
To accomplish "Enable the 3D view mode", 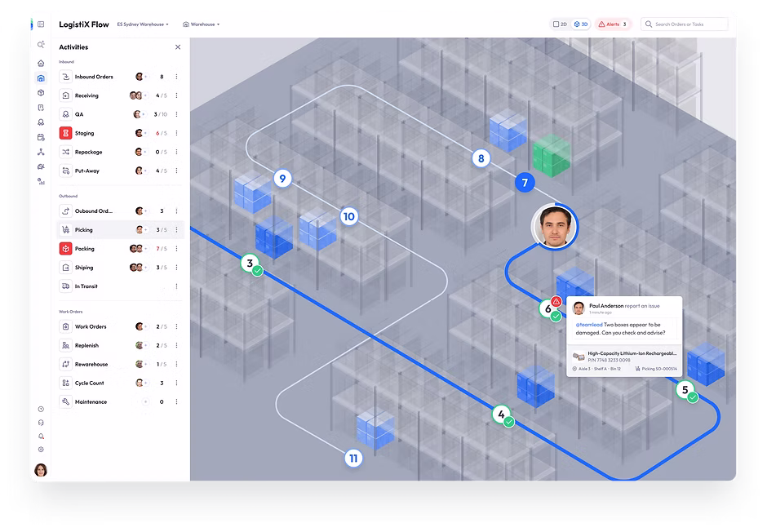I will tap(580, 24).
